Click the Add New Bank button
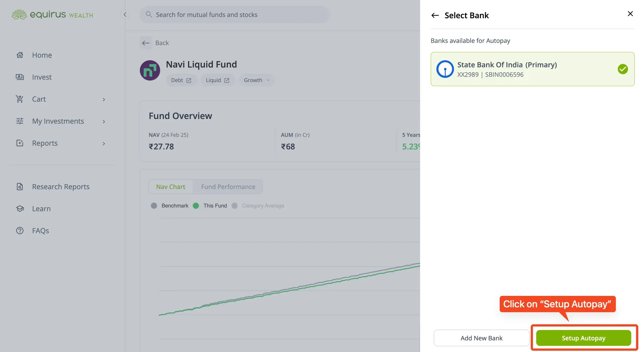The image size is (644, 352). pyautogui.click(x=481, y=338)
